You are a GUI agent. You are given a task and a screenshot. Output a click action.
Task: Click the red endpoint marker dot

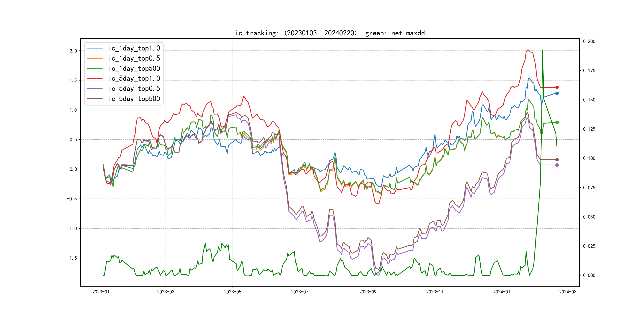(x=557, y=87)
